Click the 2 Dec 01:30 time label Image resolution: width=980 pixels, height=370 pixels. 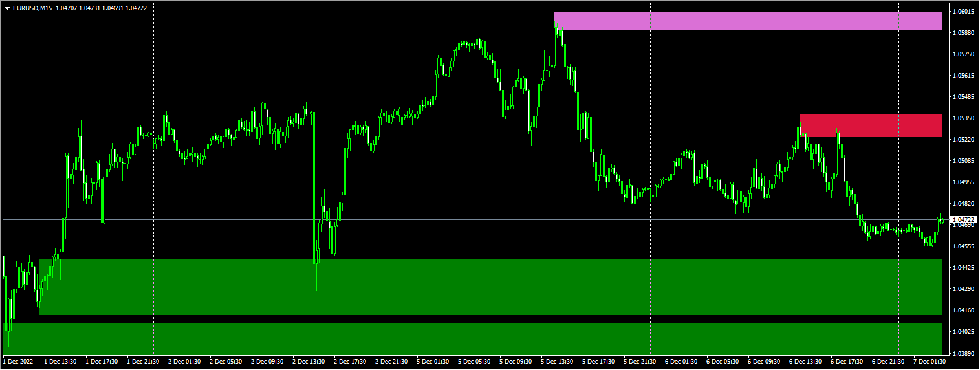pyautogui.click(x=184, y=362)
